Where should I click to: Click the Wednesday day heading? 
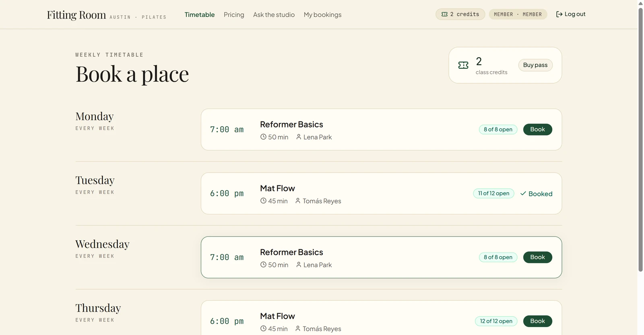[x=103, y=245]
